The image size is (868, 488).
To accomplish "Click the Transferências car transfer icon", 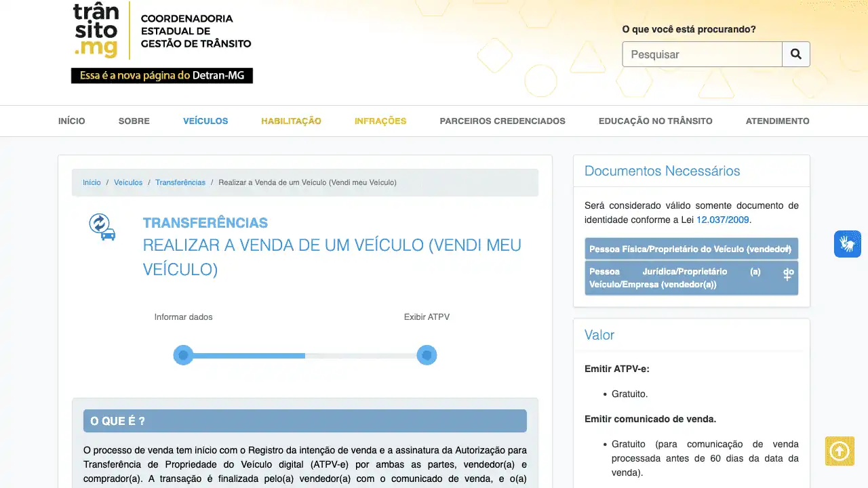I will pyautogui.click(x=102, y=227).
